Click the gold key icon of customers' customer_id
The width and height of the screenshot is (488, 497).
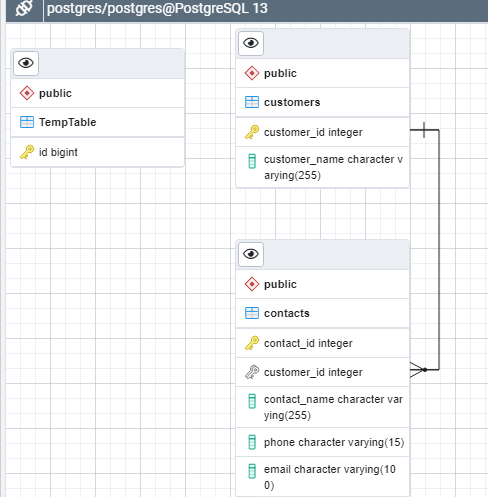coord(252,132)
